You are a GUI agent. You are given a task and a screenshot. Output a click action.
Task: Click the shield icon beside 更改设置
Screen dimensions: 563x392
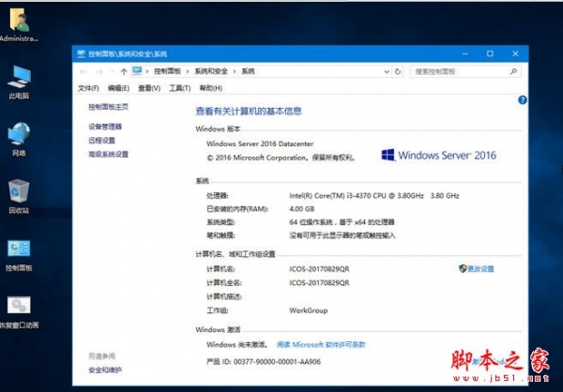pyautogui.click(x=463, y=268)
